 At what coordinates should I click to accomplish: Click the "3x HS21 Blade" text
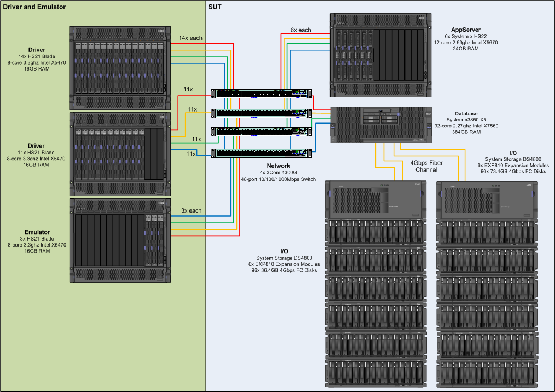click(37, 238)
